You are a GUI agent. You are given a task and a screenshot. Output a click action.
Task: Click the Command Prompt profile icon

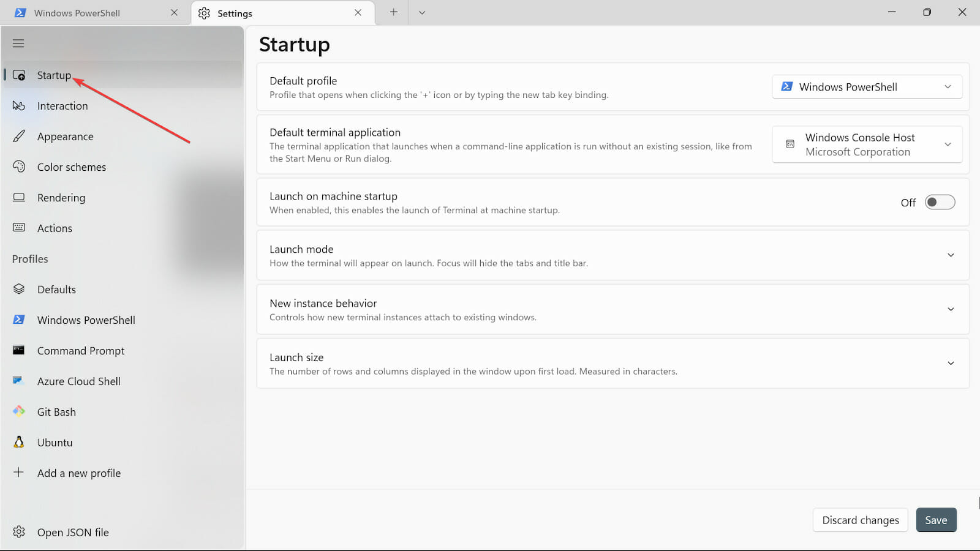pyautogui.click(x=19, y=350)
